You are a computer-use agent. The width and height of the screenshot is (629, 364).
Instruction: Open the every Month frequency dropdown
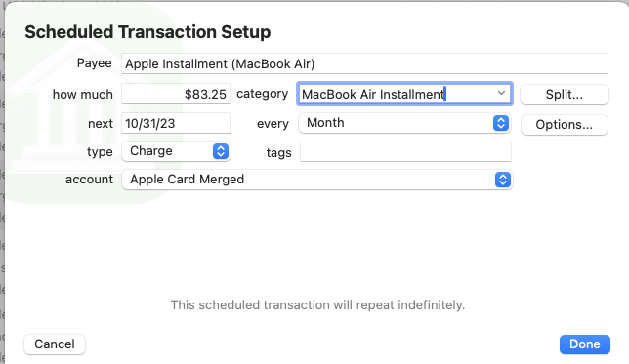point(404,123)
